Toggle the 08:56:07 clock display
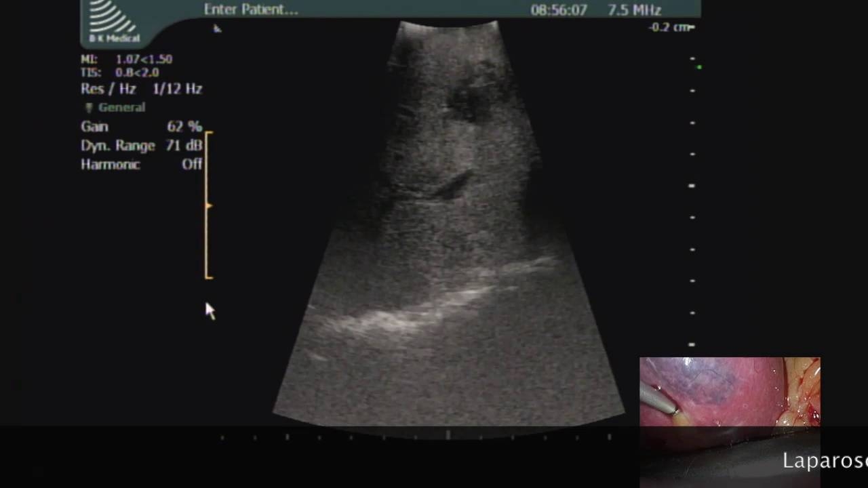Image resolution: width=868 pixels, height=488 pixels. (559, 9)
